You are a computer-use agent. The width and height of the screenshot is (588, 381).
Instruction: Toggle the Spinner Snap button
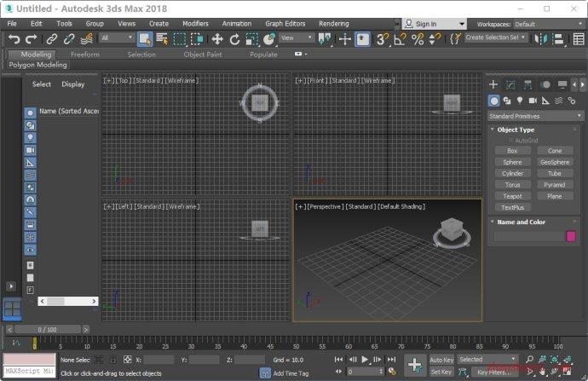435,39
